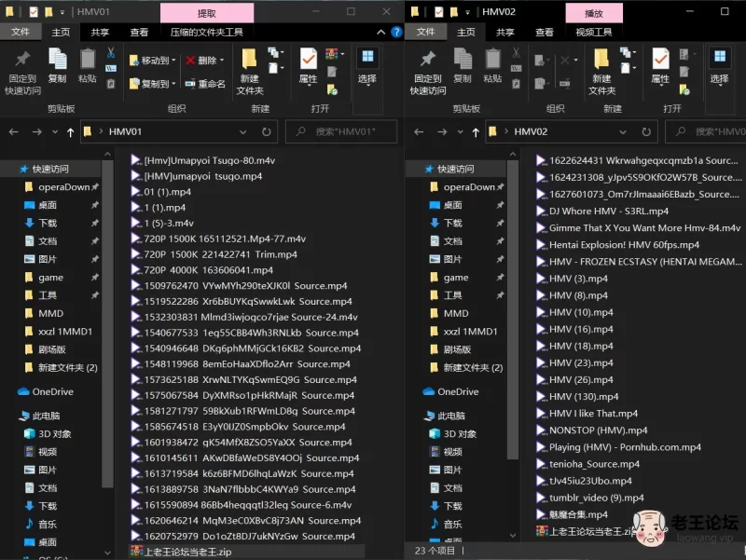Click Pin to Quick Access in HMV01 ribbon
Image resolution: width=746 pixels, height=560 pixels.
click(22, 69)
